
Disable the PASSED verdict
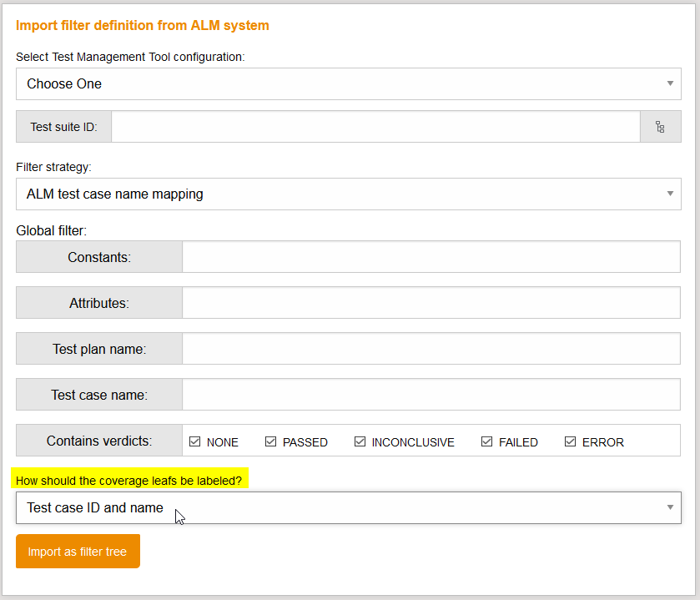pos(270,441)
